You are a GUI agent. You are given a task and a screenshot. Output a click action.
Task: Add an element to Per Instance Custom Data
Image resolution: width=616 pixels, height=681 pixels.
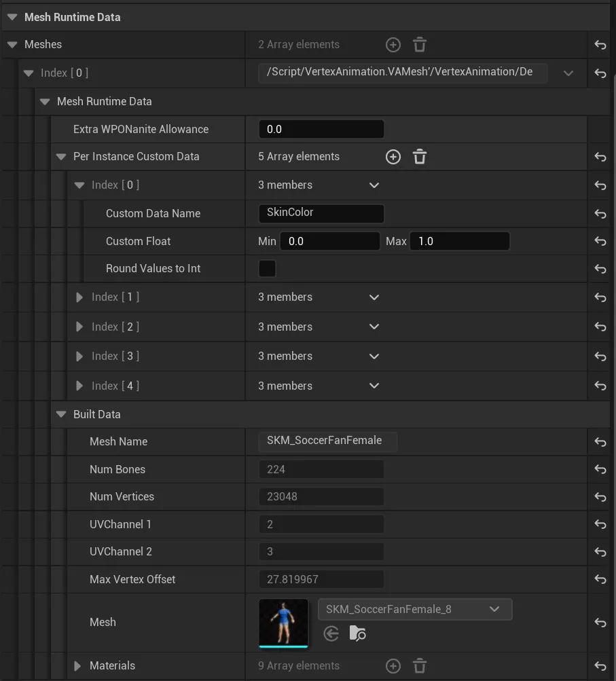coord(393,156)
